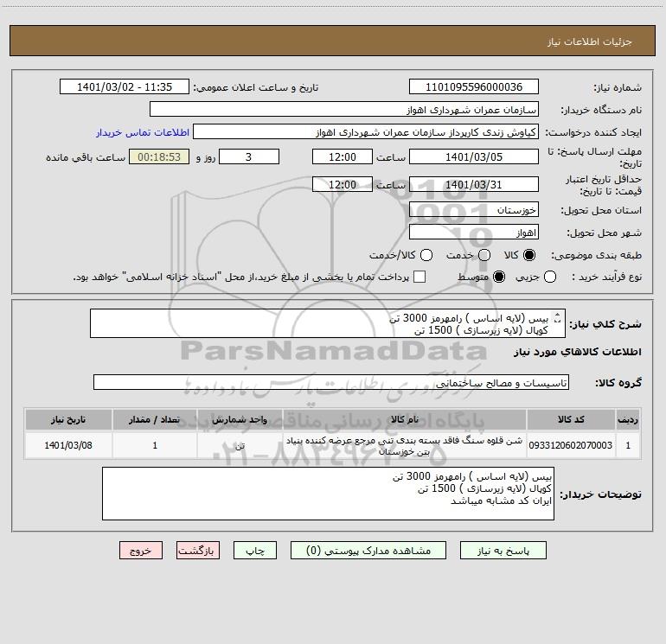666x644 pixels.
Task: Click the جزئیات اطلاعات نیاز header title
Action: click(x=590, y=41)
